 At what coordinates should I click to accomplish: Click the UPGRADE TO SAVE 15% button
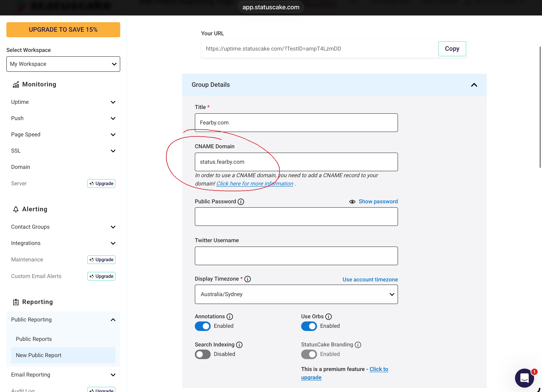[x=63, y=30]
